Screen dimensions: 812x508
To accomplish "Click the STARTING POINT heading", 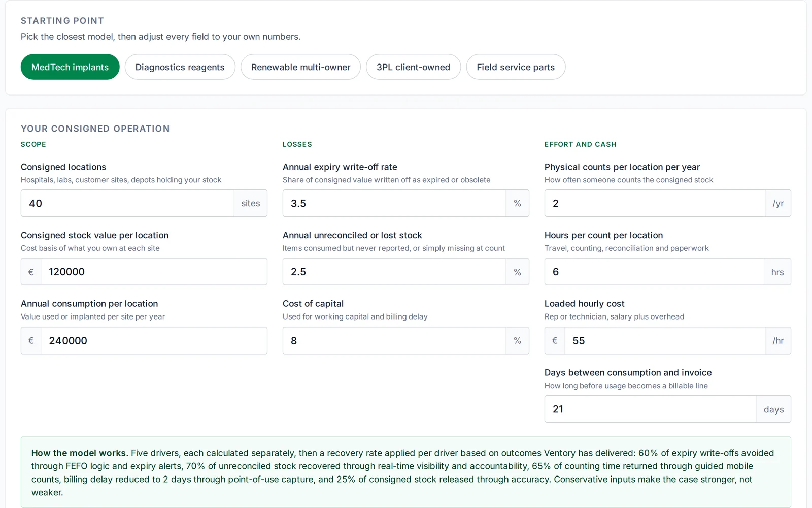I will click(x=62, y=21).
